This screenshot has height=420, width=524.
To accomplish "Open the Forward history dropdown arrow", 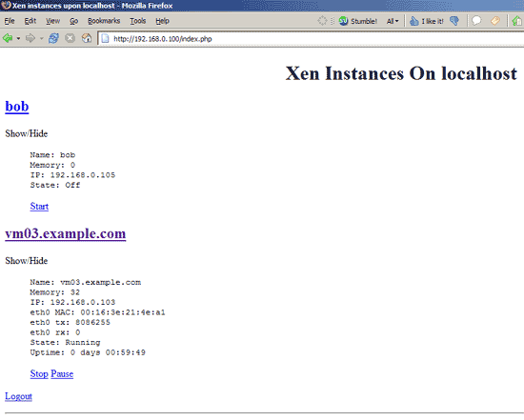I will click(x=41, y=39).
